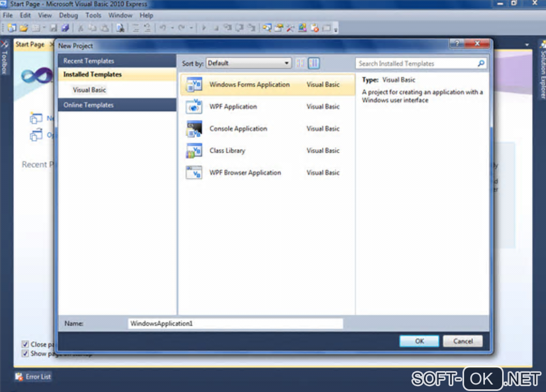This screenshot has height=392, width=546.
Task: Click the Error List toolbar icon
Action: click(314, 28)
